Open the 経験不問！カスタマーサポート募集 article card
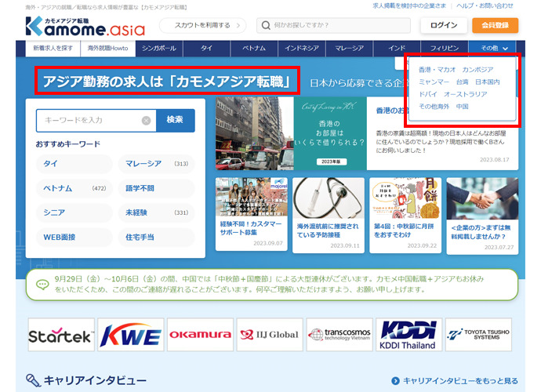This screenshot has width=541, height=392. click(252, 214)
